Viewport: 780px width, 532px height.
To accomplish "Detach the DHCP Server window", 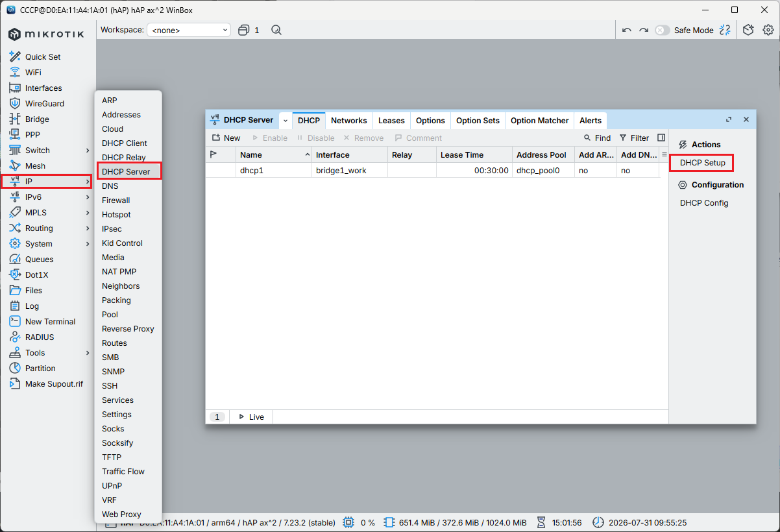I will click(729, 119).
